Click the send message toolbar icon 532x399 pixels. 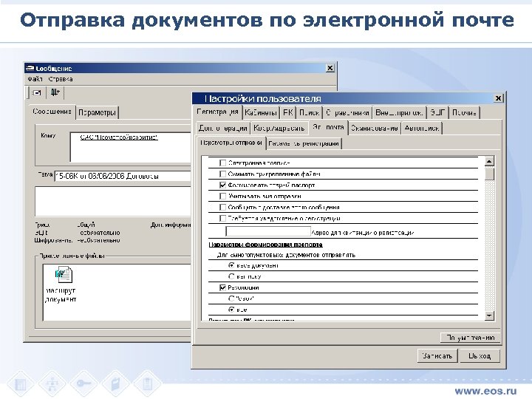coord(37,92)
